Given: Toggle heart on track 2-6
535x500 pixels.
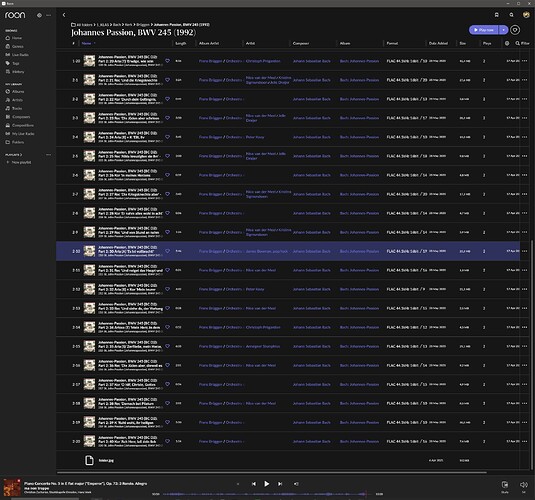Looking at the screenshot, I should coord(168,175).
